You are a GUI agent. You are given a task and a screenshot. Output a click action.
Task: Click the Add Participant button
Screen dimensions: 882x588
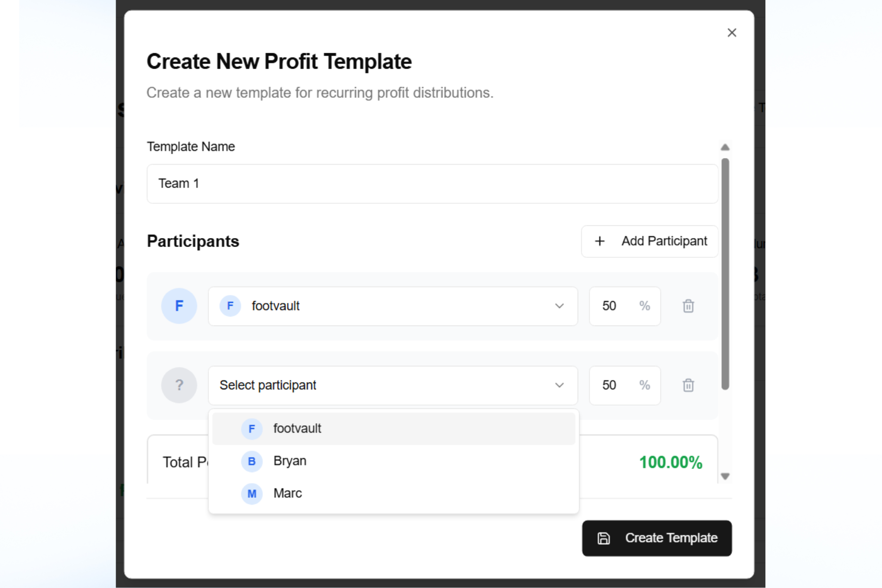649,241
